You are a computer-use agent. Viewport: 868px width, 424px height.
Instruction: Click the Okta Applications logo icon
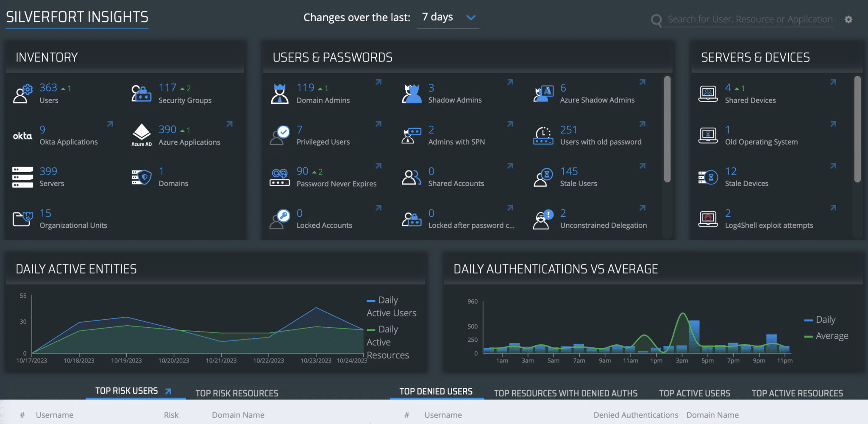(x=22, y=136)
